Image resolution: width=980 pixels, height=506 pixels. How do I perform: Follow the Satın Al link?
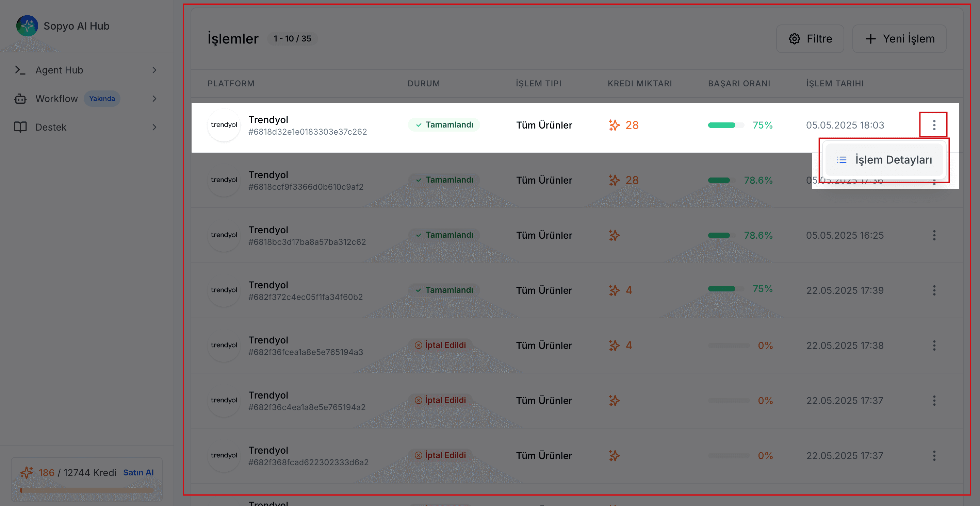coord(138,473)
